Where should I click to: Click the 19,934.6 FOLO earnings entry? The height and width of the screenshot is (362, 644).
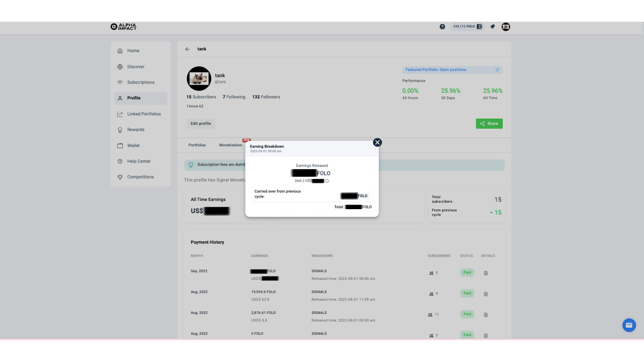point(263,292)
